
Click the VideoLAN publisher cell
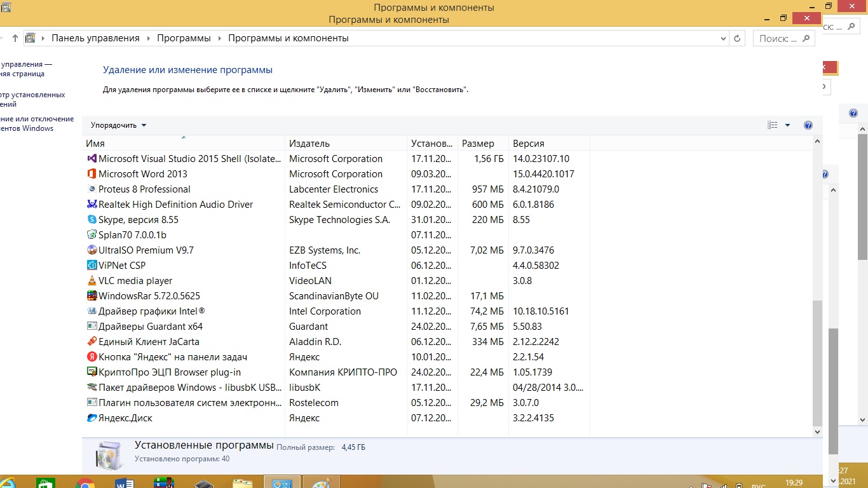[x=310, y=281]
